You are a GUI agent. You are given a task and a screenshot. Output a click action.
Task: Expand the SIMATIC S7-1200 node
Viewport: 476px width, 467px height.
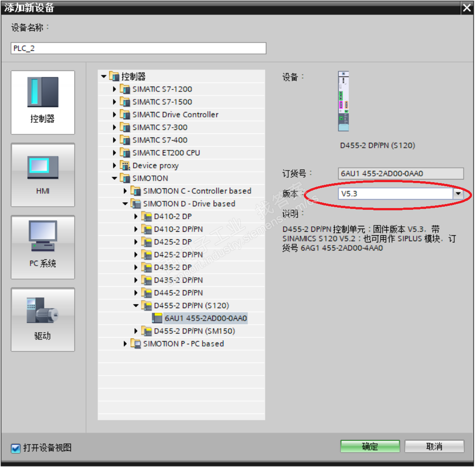(x=115, y=89)
